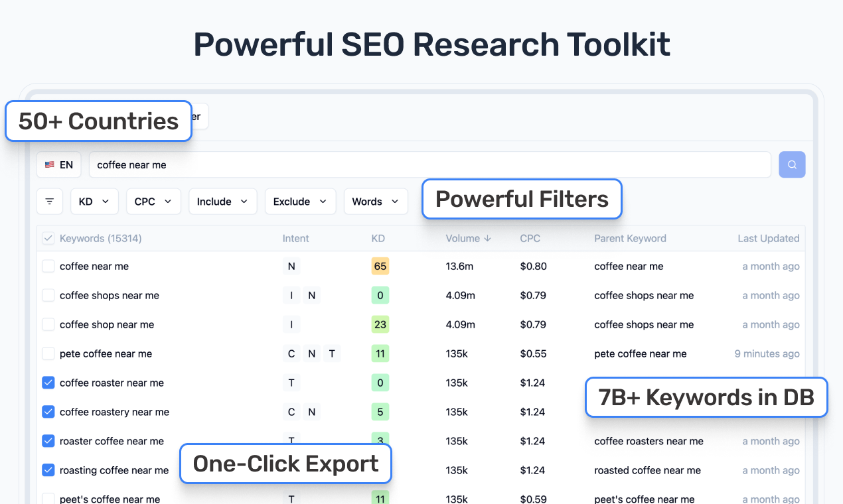The width and height of the screenshot is (843, 504).
Task: Open the filter lines icon button
Action: tap(50, 202)
